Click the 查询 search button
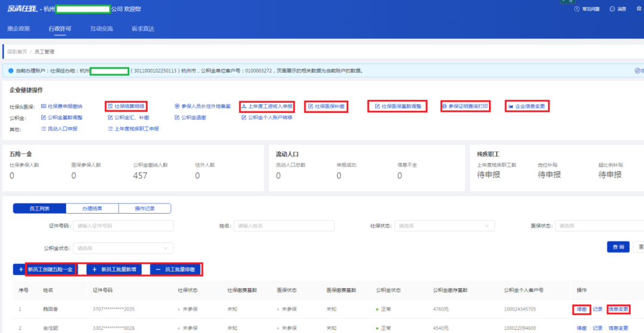644x333 pixels. (618, 247)
